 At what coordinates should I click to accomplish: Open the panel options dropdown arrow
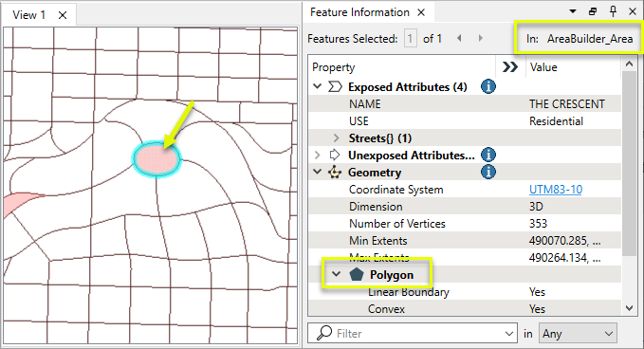click(x=573, y=11)
